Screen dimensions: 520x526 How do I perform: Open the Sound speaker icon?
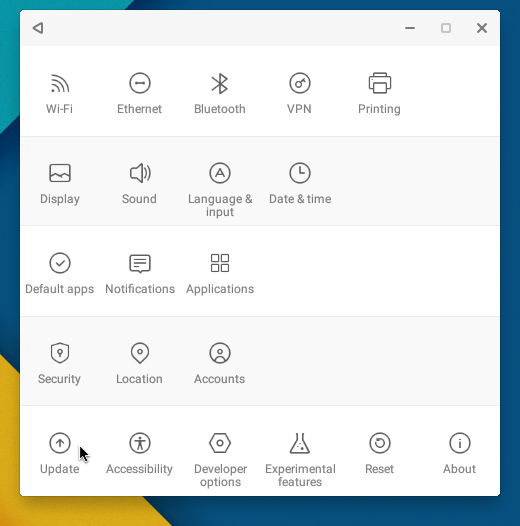(140, 173)
